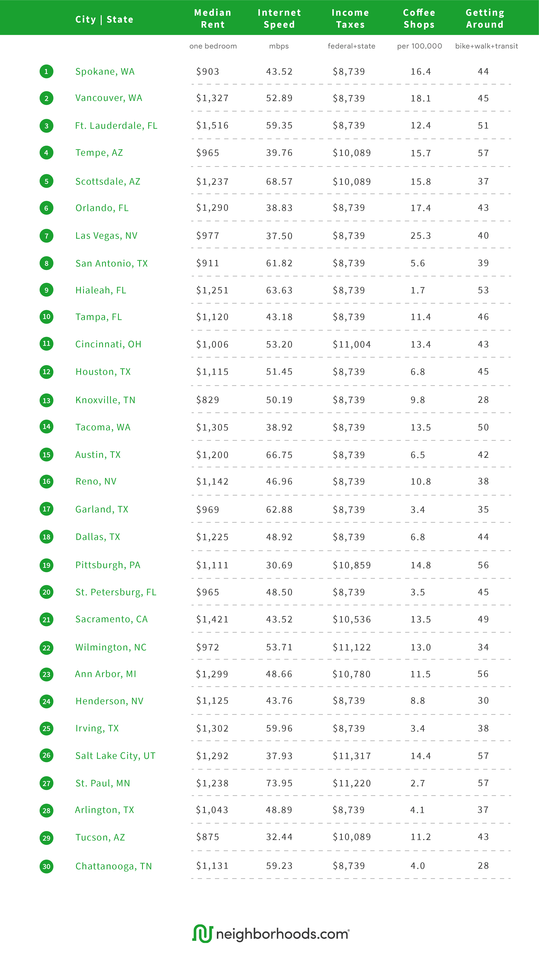
Task: Open the Ft. Lauderdale, FL link
Action: (116, 126)
